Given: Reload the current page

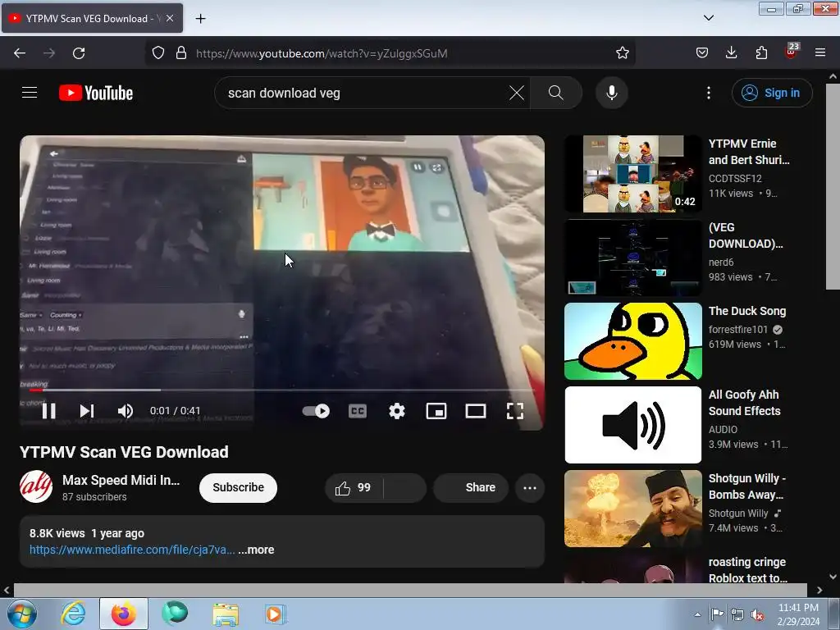Looking at the screenshot, I should click(x=79, y=53).
